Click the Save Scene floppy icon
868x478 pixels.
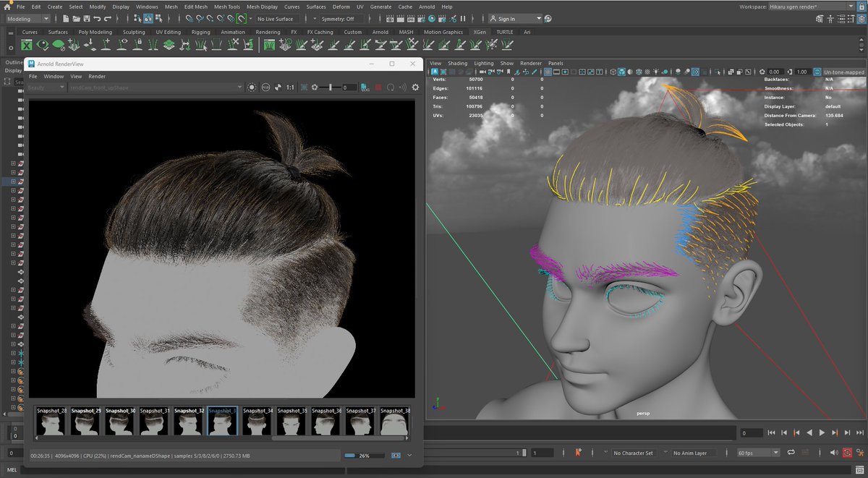point(86,18)
